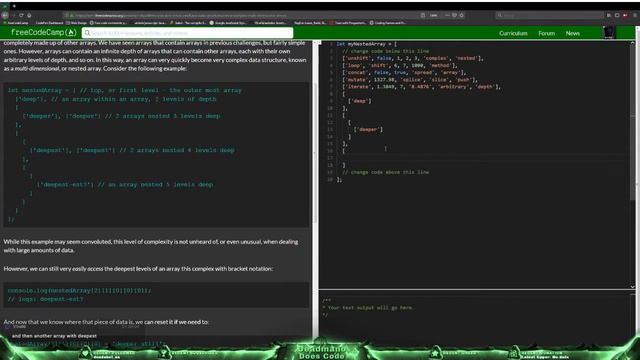
Task: Open the browser home page icon
Action: 29,15
